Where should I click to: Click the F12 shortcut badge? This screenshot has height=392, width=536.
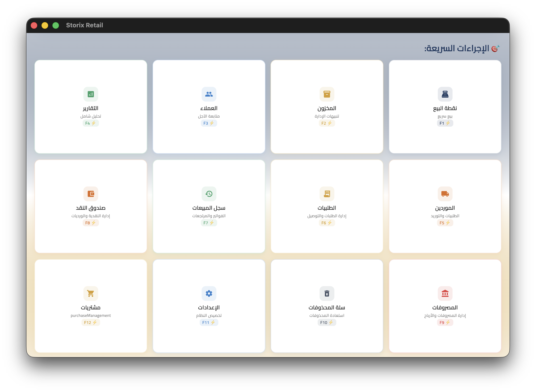click(91, 323)
